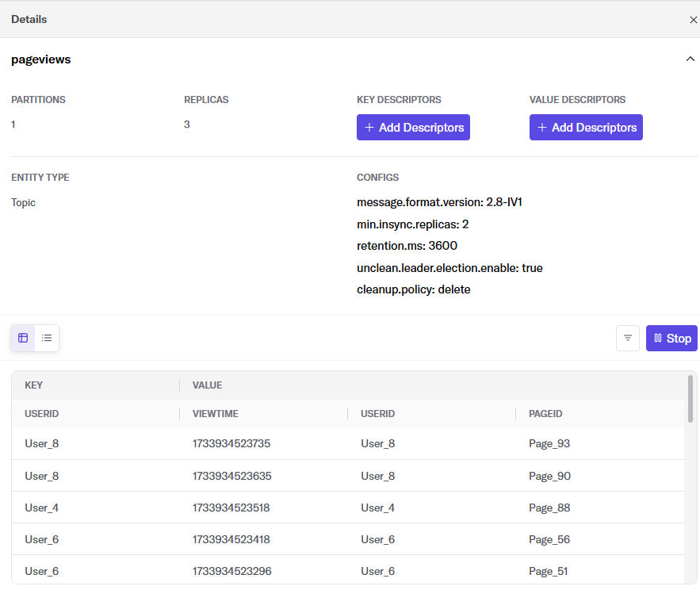This screenshot has height=590, width=700.
Task: Toggle the list view mode button
Action: tap(47, 338)
